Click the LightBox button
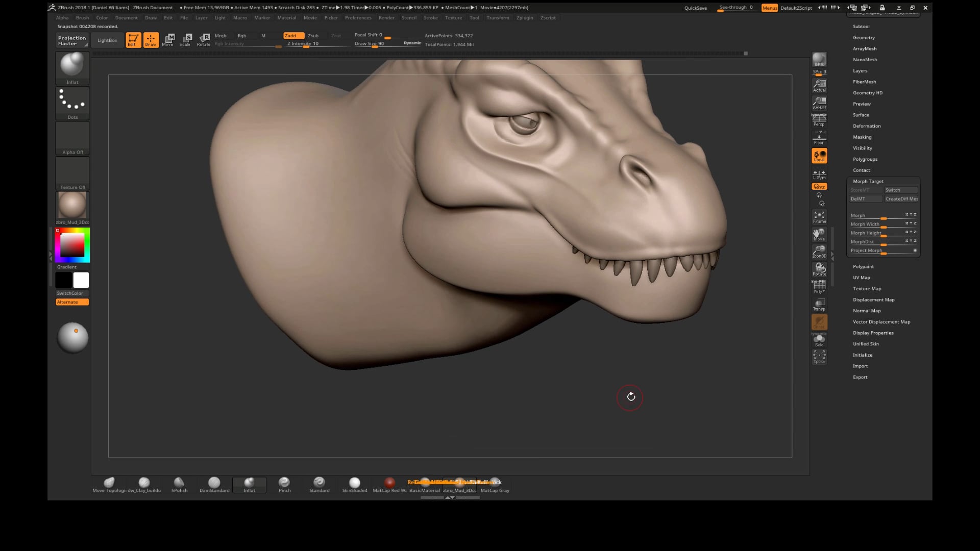This screenshot has height=551, width=980. tap(107, 40)
